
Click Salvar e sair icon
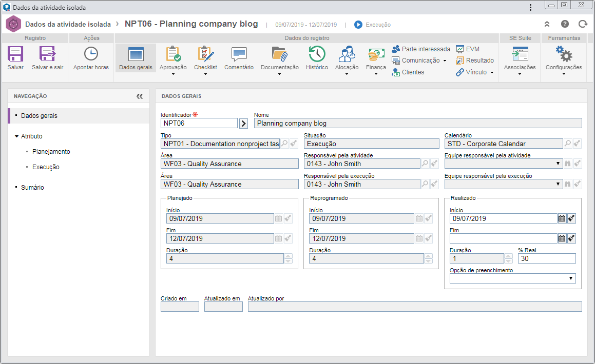pyautogui.click(x=47, y=54)
